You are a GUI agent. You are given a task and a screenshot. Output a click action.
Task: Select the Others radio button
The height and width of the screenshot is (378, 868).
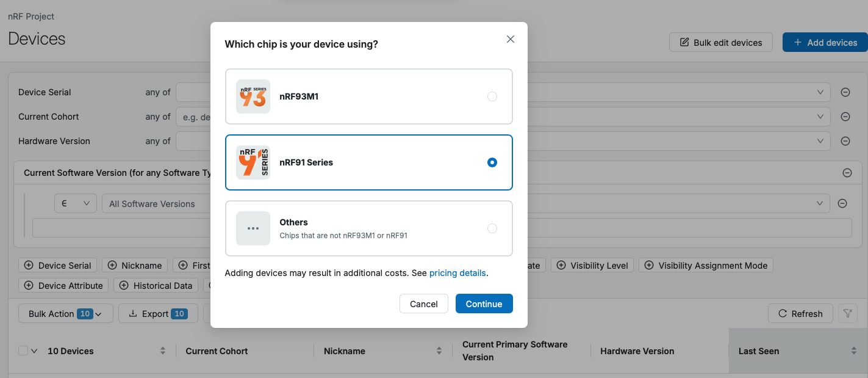[492, 228]
